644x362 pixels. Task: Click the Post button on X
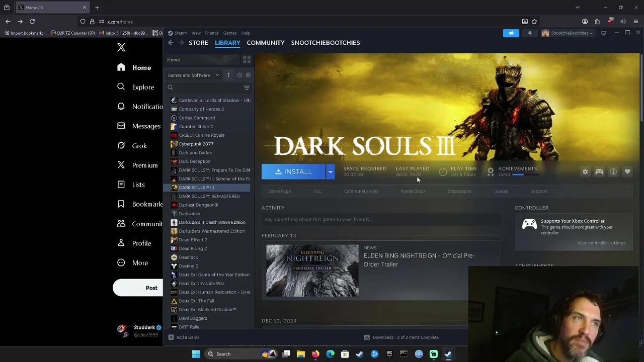point(139,288)
